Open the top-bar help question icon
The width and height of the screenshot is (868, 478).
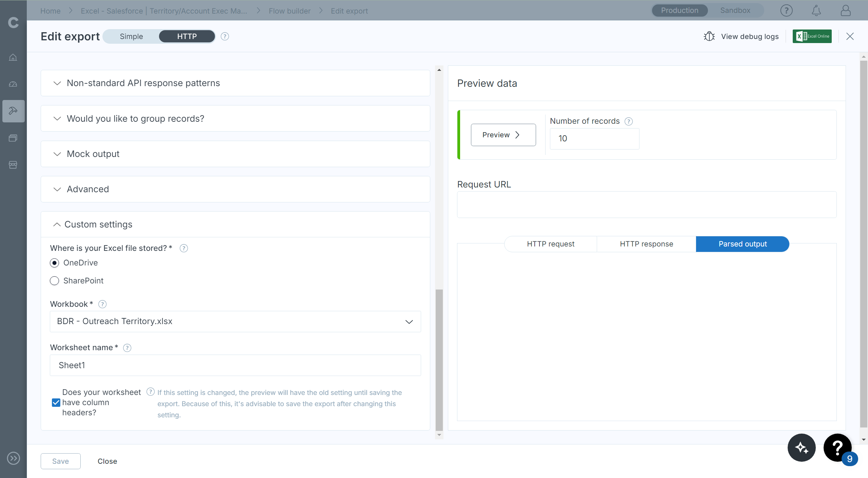click(786, 11)
